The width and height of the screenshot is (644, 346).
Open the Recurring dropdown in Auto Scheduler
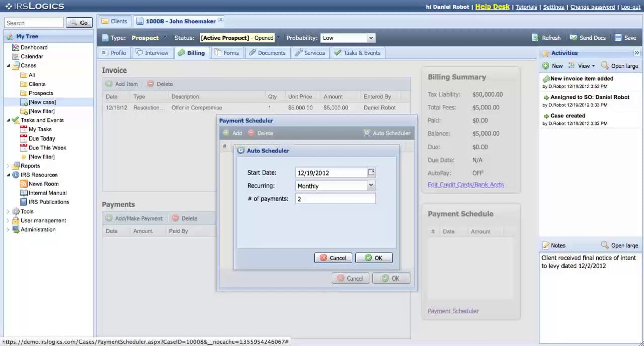pos(371,186)
